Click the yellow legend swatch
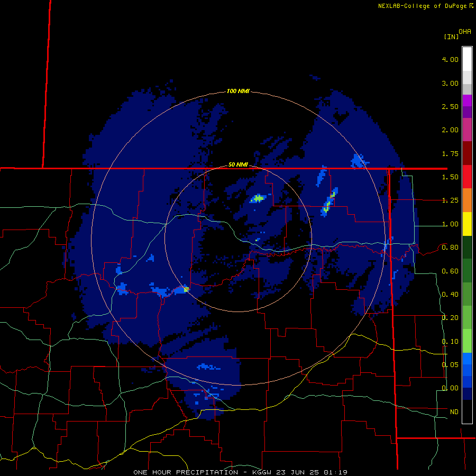Viewport: 476px width, 476px height. click(x=467, y=224)
